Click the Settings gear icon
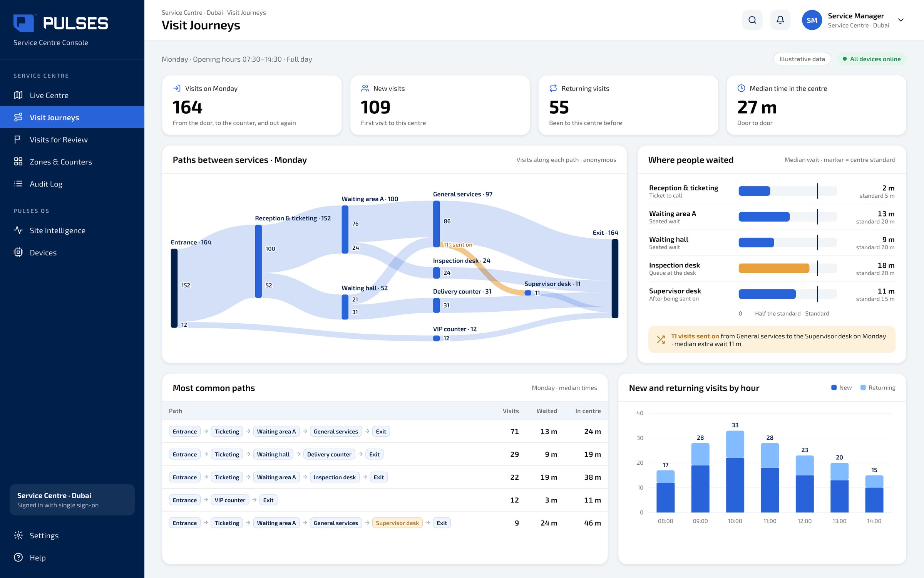The image size is (924, 578). (x=18, y=535)
